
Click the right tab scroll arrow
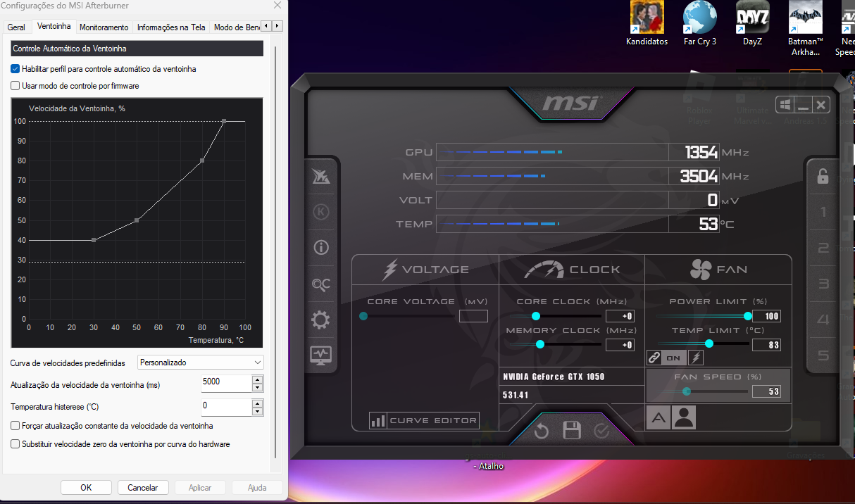277,26
